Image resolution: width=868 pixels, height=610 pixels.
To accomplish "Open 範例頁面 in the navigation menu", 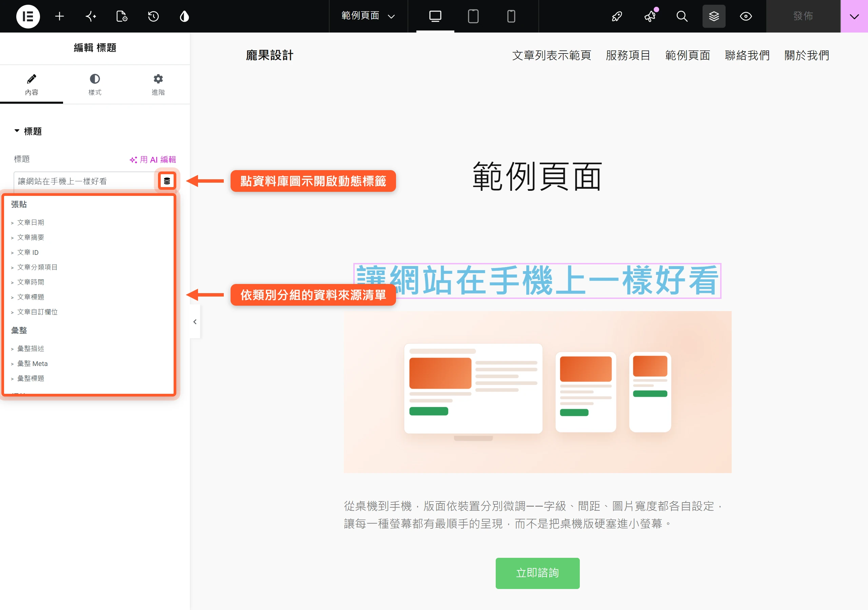I will pos(687,55).
